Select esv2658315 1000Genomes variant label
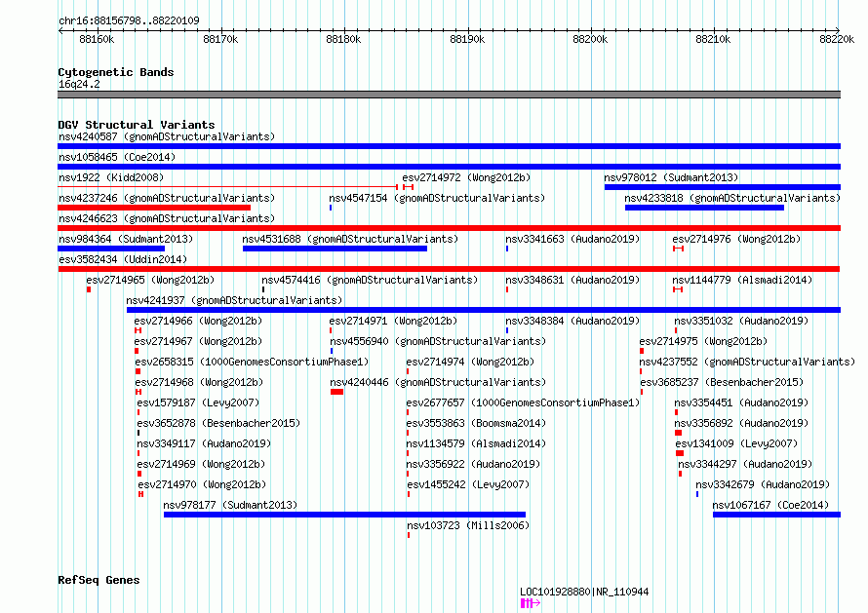The image size is (868, 613). (x=252, y=362)
